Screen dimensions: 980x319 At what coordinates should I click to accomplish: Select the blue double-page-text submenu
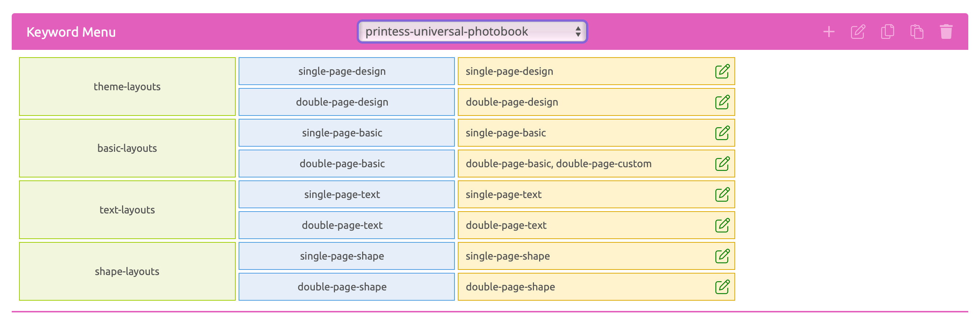click(x=346, y=225)
